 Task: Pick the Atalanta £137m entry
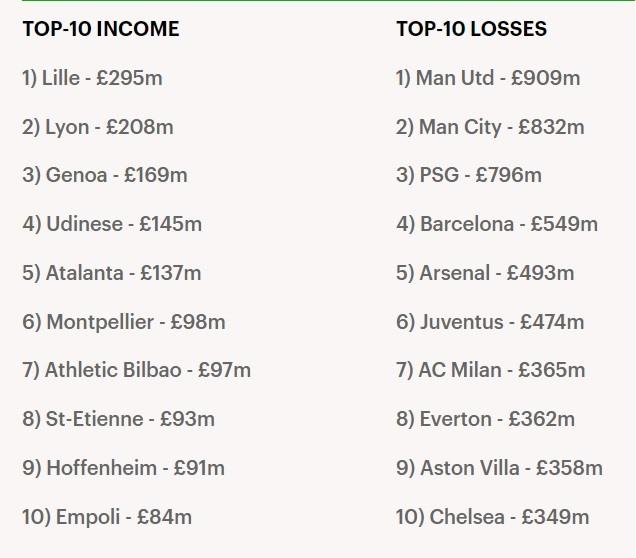coord(111,273)
